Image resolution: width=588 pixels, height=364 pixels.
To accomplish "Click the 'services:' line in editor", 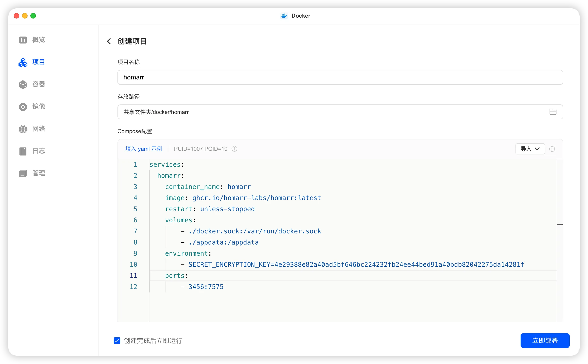I will [167, 165].
